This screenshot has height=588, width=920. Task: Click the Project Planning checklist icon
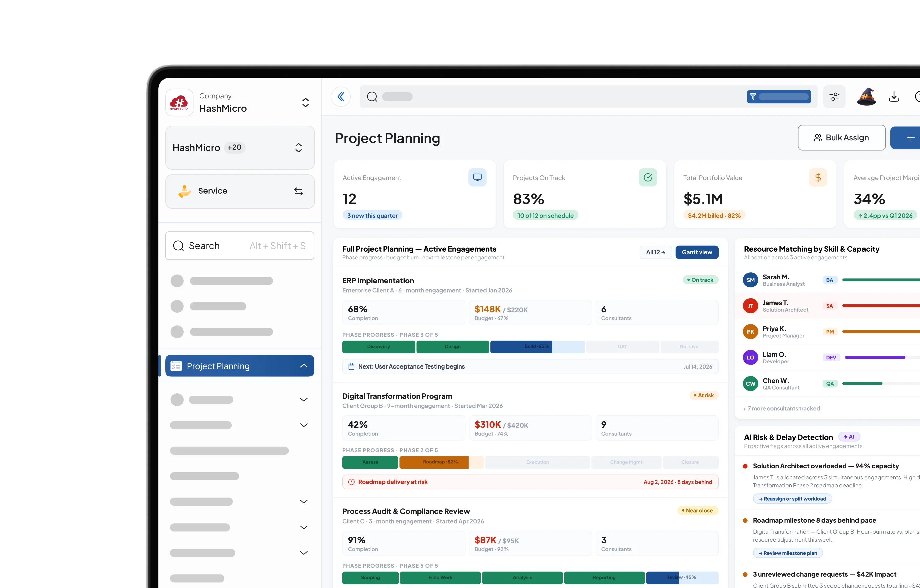(176, 366)
